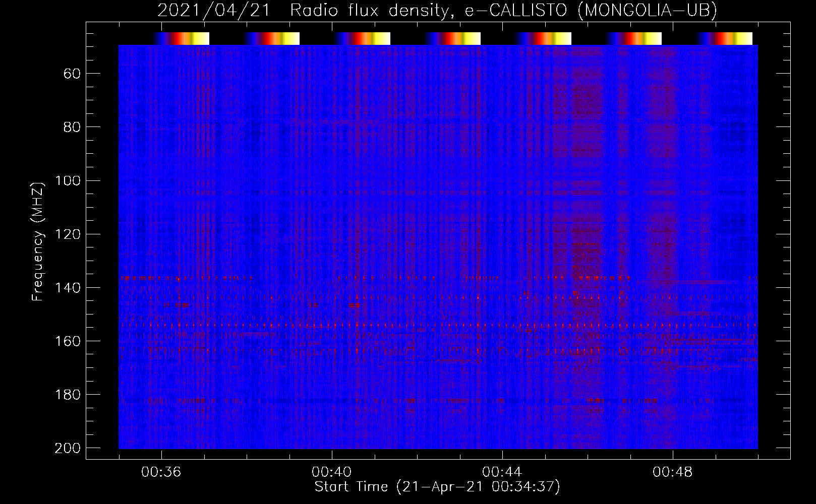Screen dimensions: 816x504
Task: Click the 180 frequency tick label
Action: 68,395
